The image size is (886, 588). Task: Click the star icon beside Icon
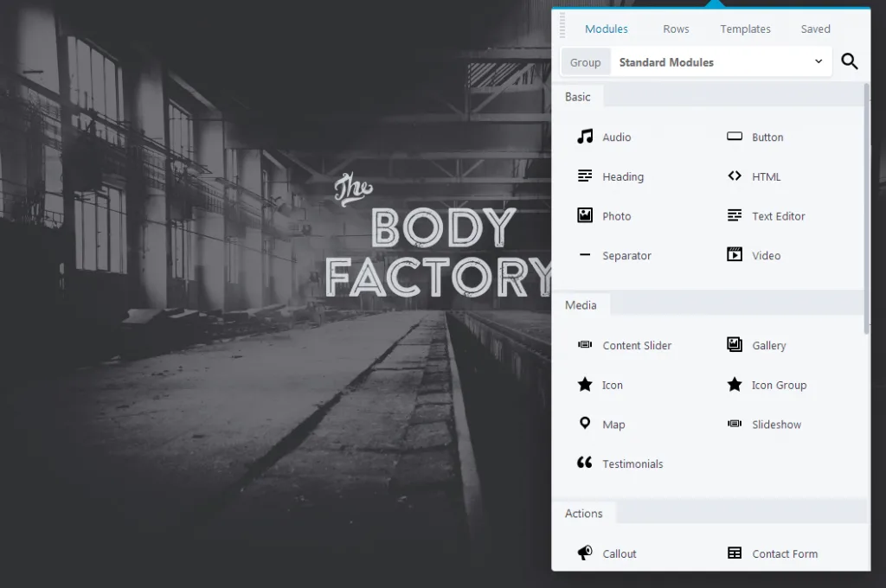click(x=585, y=385)
